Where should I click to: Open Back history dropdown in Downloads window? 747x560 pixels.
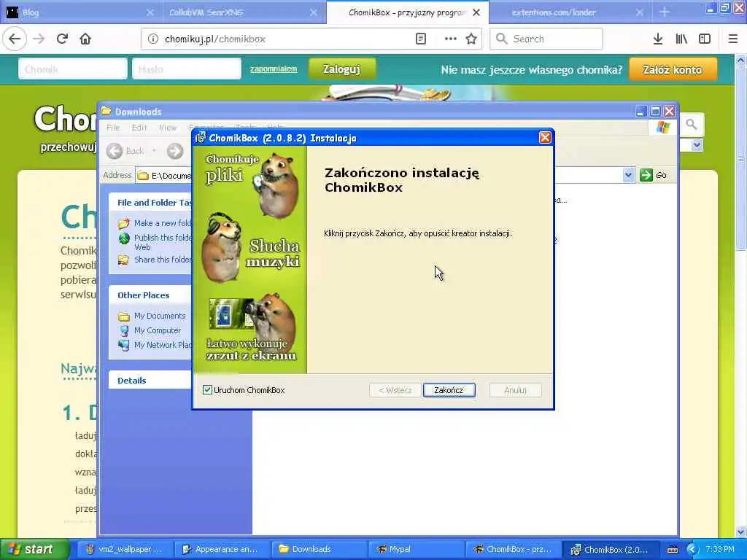(x=154, y=151)
